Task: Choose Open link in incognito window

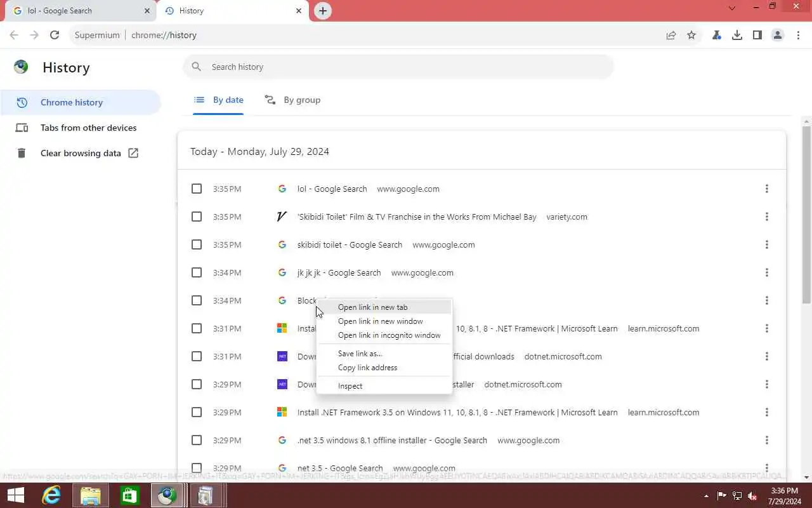Action: [384, 335]
